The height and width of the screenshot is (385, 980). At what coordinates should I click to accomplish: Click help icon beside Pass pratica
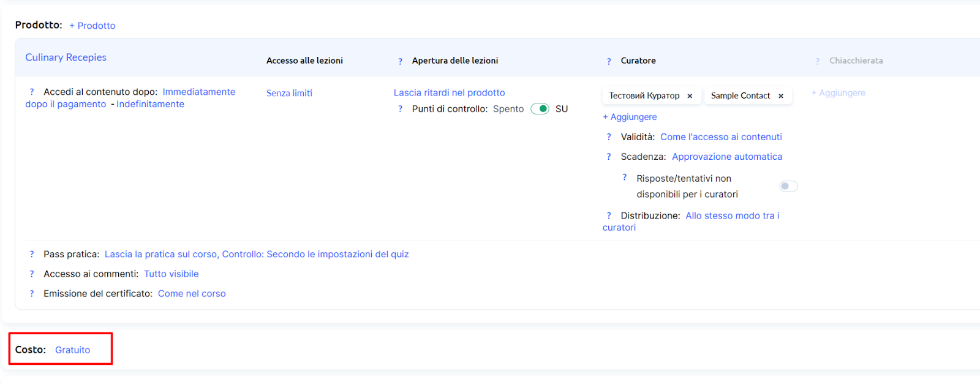click(32, 254)
